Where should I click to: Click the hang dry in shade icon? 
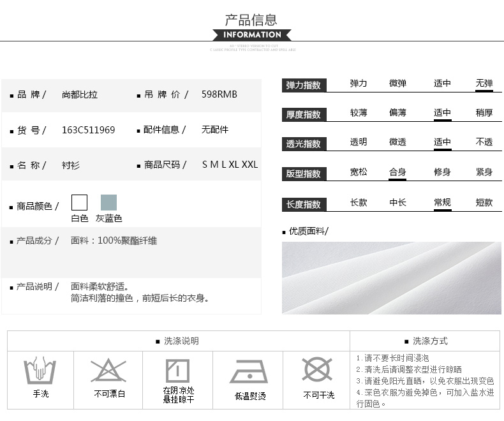(177, 371)
